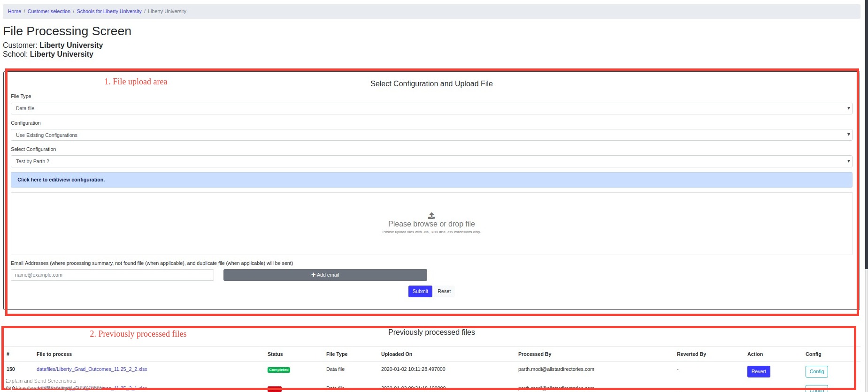Click the upload arrow icon in drop area
Viewport: 868px width, 392px height.
click(431, 216)
